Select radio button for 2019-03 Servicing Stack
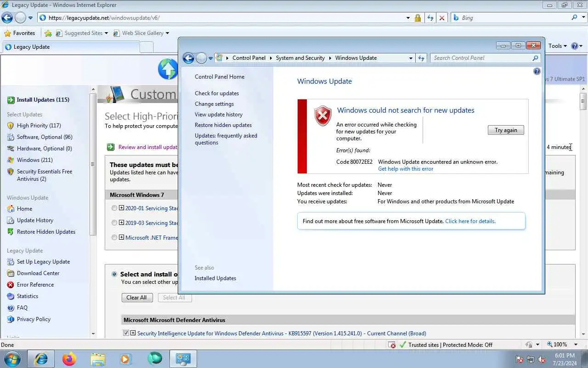The height and width of the screenshot is (368, 588). pos(114,223)
